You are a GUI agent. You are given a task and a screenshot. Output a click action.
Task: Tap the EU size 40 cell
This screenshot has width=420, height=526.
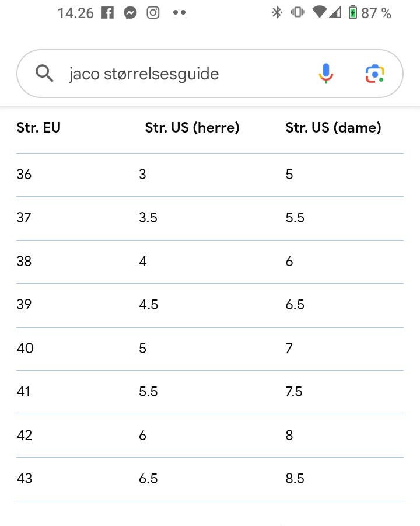pyautogui.click(x=25, y=348)
